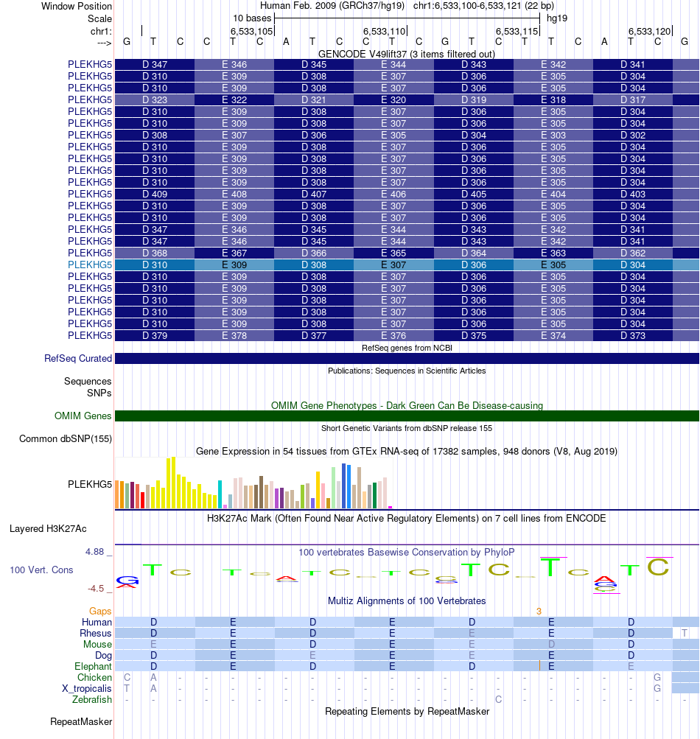Open the RepeatMasker track label

pyautogui.click(x=81, y=721)
